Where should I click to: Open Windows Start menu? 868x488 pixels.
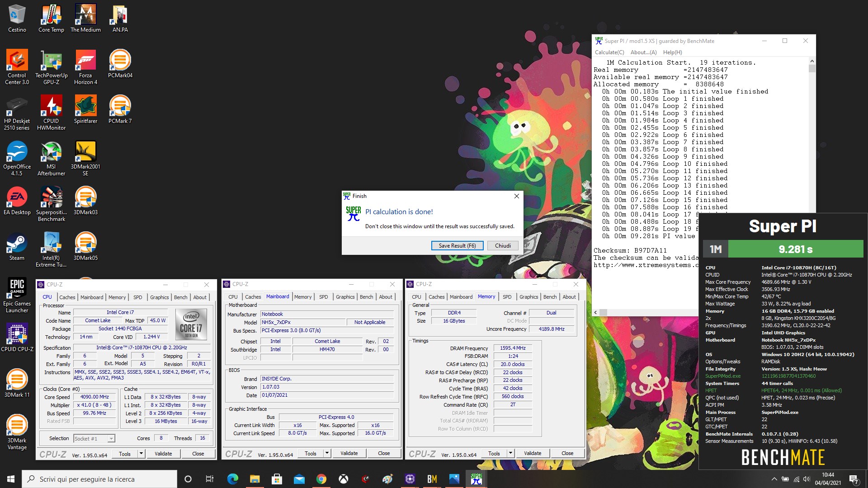(11, 479)
